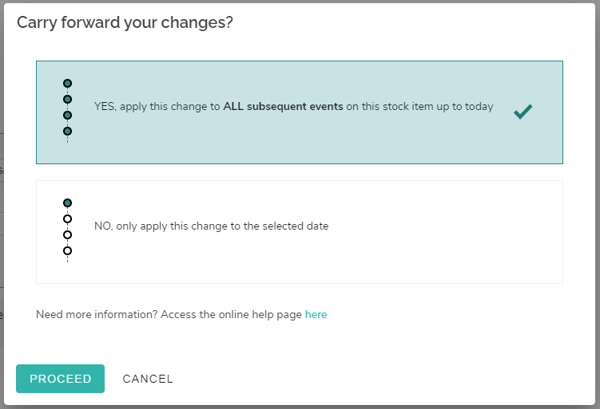
Task: Dismiss the dialog with CANCEL
Action: [x=148, y=379]
